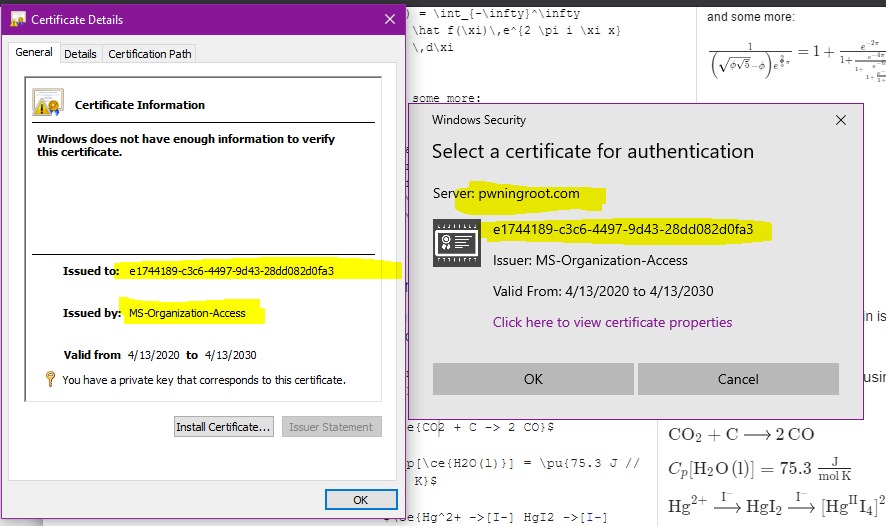Select the General tab
The image size is (886, 526).
34,52
